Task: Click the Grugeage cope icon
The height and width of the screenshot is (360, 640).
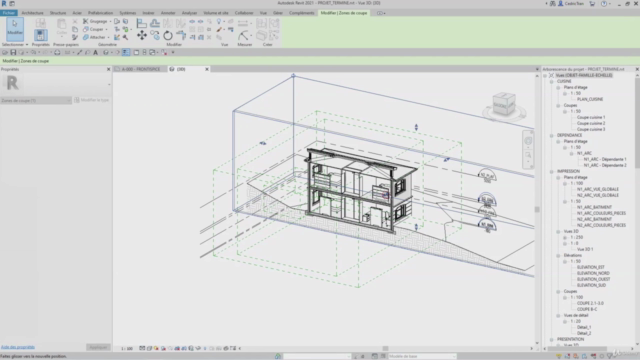Action: click(x=85, y=21)
